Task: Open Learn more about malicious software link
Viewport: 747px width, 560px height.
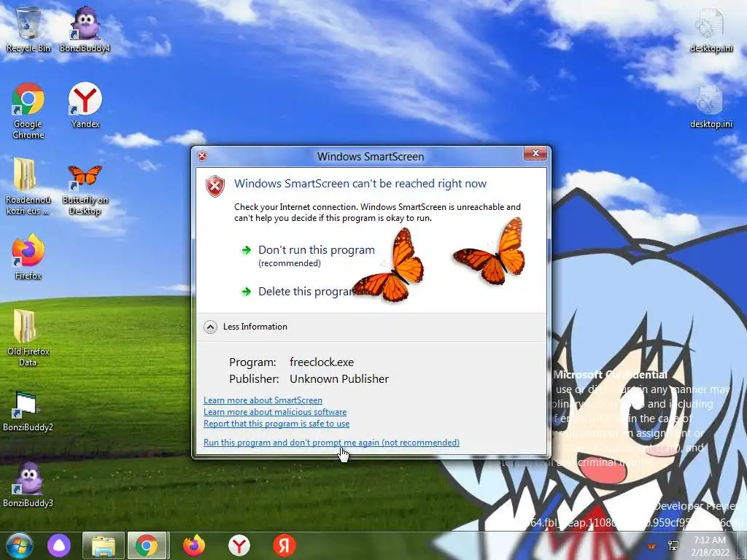Action: [275, 412]
